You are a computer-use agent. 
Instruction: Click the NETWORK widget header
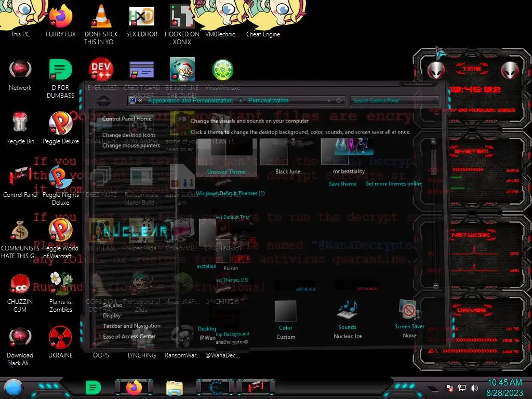click(472, 235)
